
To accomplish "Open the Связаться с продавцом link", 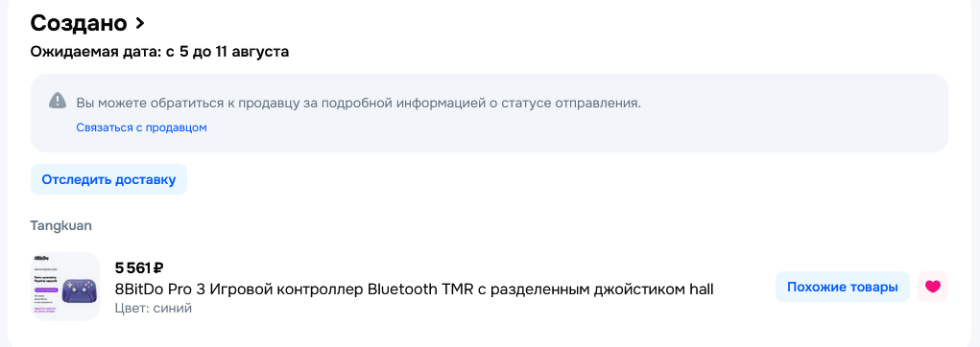I will click(141, 127).
